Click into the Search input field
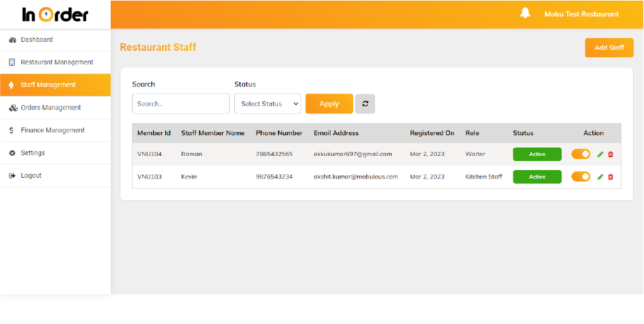This screenshot has height=324, width=644. click(x=180, y=104)
